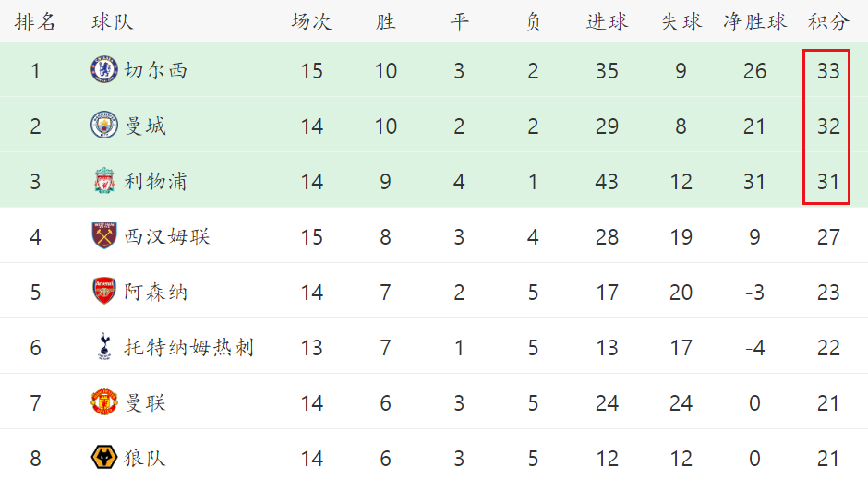Click the Manchester City crest icon
Viewport: 868px width, 479px height.
104,125
